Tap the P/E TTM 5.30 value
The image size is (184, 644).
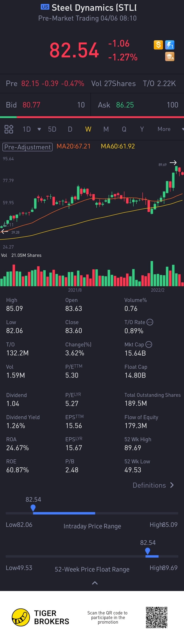(72, 375)
